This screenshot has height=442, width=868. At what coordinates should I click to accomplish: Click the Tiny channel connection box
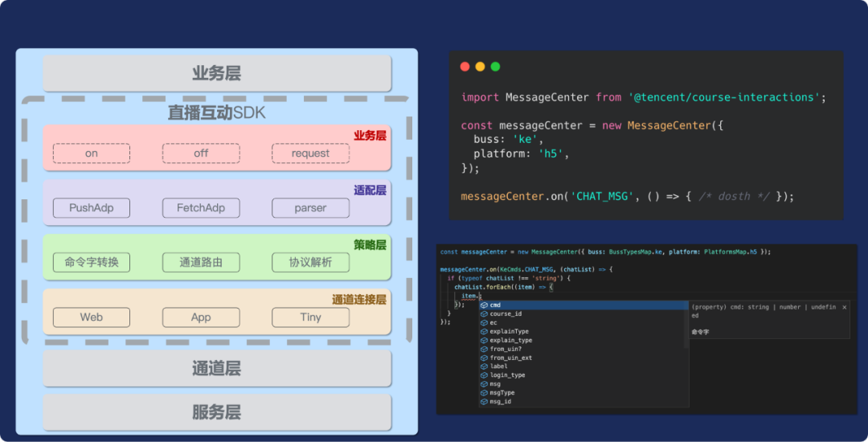310,317
